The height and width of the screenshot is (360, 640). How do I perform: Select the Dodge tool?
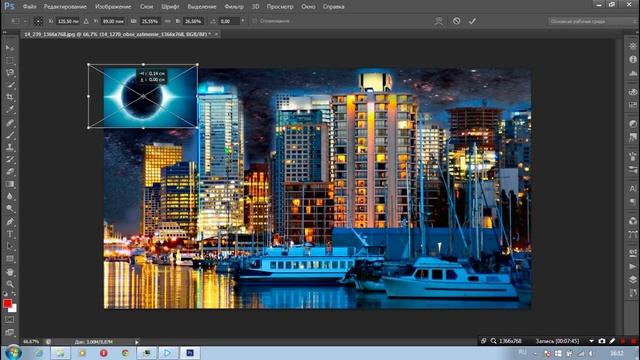[10, 209]
